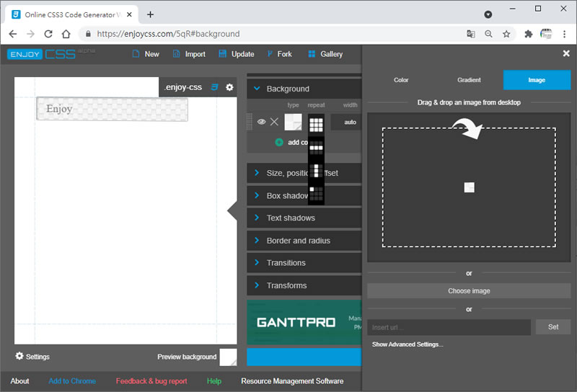The height and width of the screenshot is (392, 577).
Task: Reload the page
Action: pyautogui.click(x=48, y=34)
